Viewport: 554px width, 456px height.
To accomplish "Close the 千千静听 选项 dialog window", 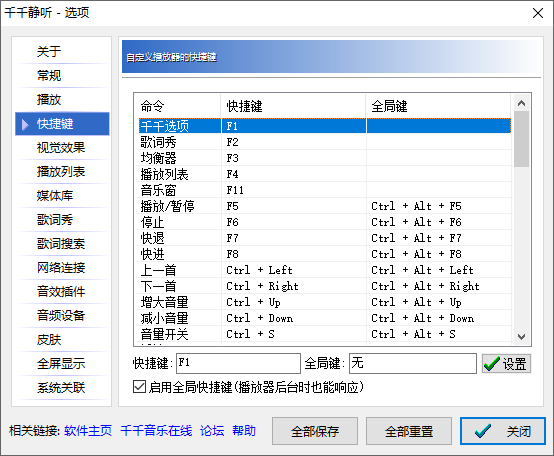I will [538, 13].
